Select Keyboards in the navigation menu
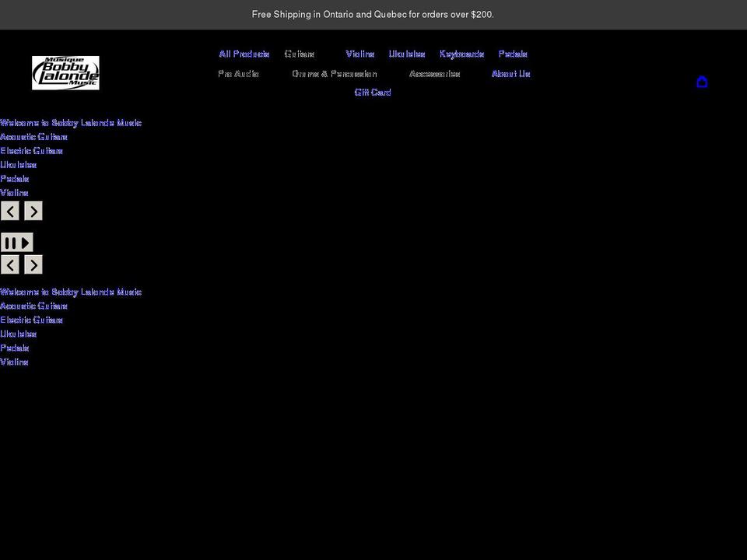Screen dimensions: 747x560 (x=462, y=54)
